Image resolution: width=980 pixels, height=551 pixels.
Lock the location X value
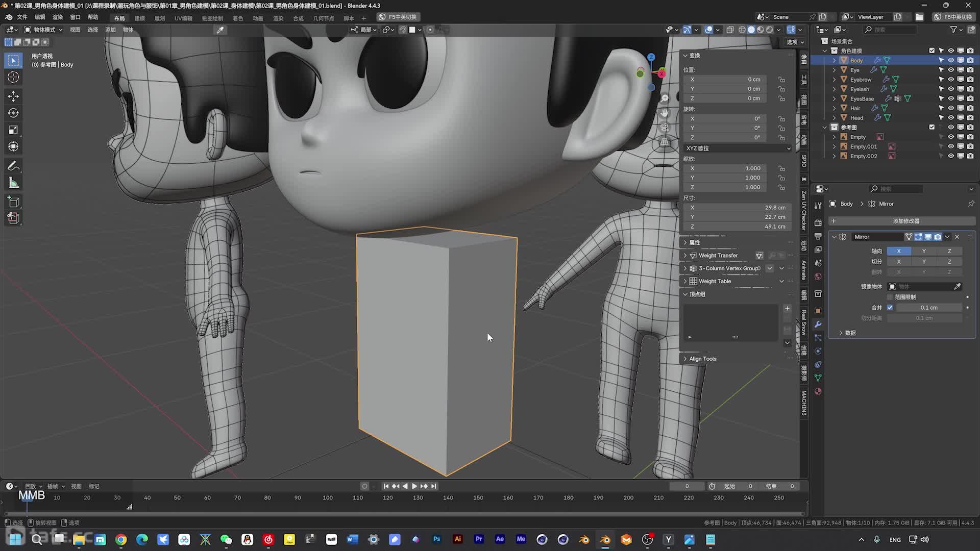[781, 80]
